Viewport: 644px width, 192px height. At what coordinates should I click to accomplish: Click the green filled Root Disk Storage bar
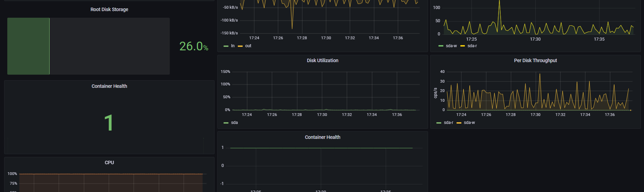point(28,46)
